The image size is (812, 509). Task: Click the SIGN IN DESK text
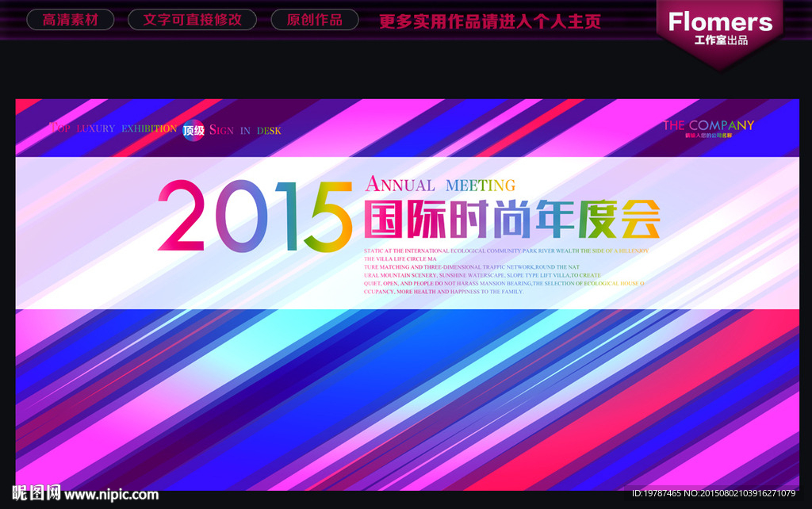pos(245,131)
